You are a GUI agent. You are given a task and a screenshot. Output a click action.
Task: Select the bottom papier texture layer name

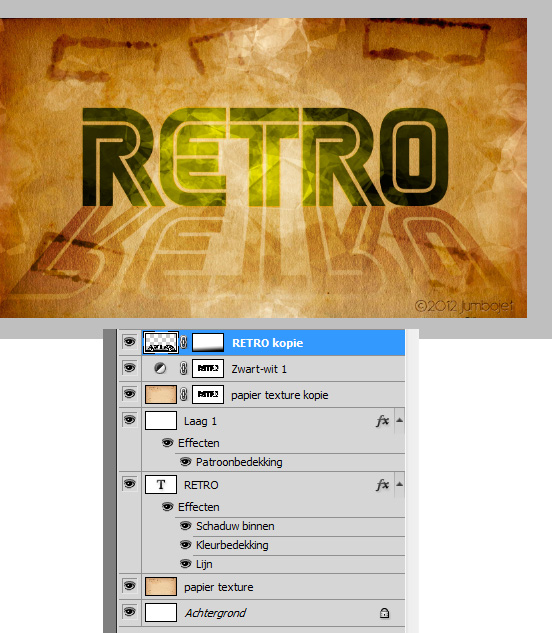point(218,587)
